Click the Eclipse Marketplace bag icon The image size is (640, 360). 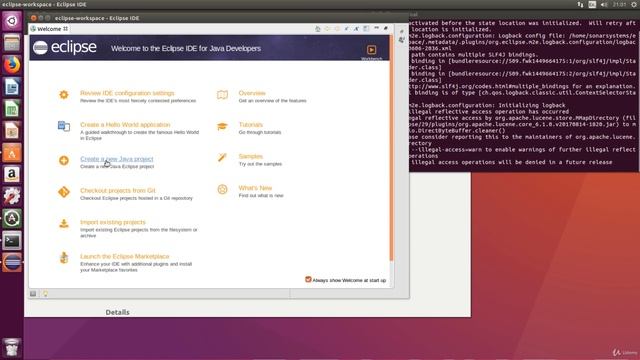[x=64, y=258]
